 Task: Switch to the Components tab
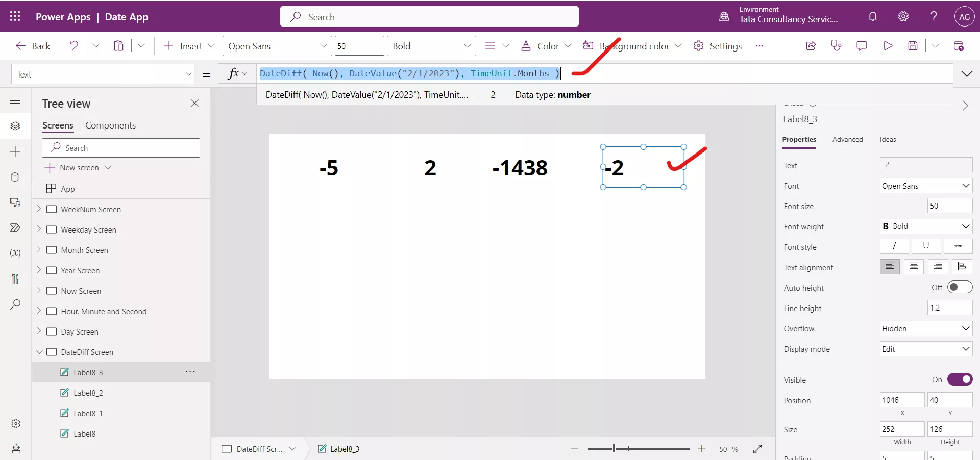110,125
